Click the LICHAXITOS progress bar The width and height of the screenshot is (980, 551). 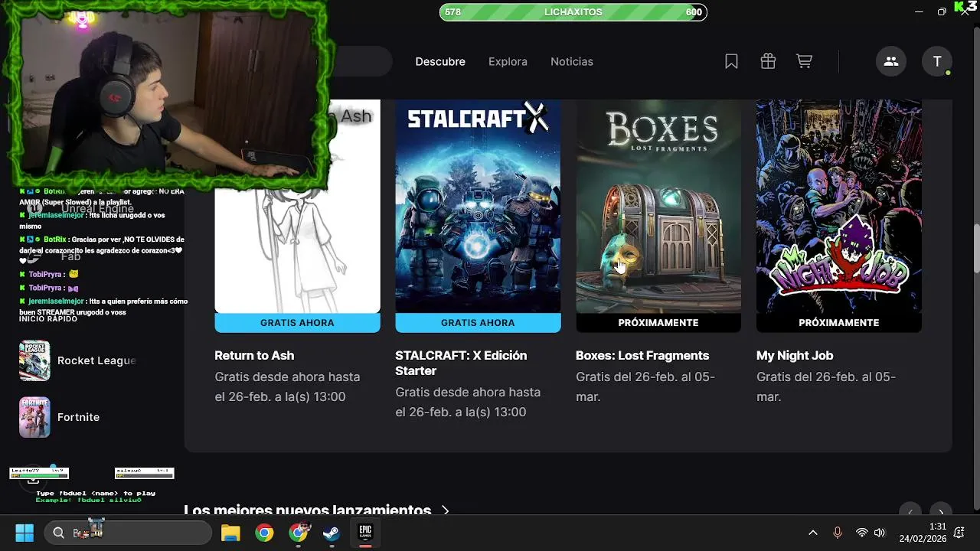573,12
